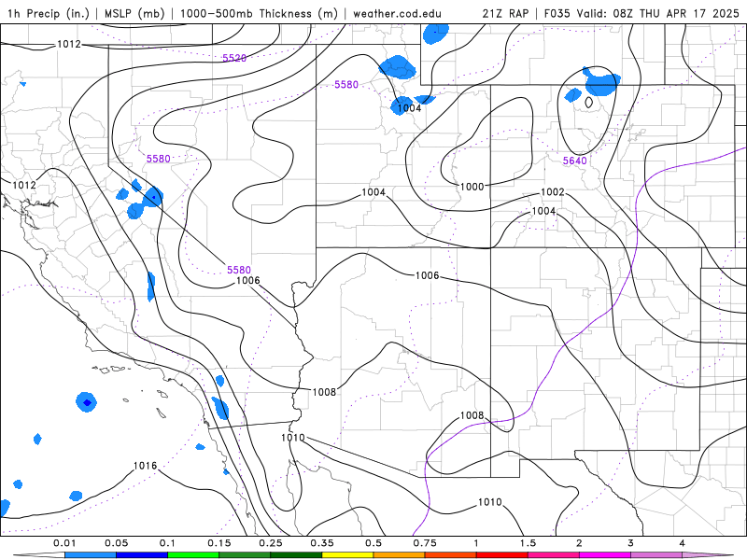Click the 0.75 colorbar tick label
This screenshot has height=560, width=747.
point(425,543)
